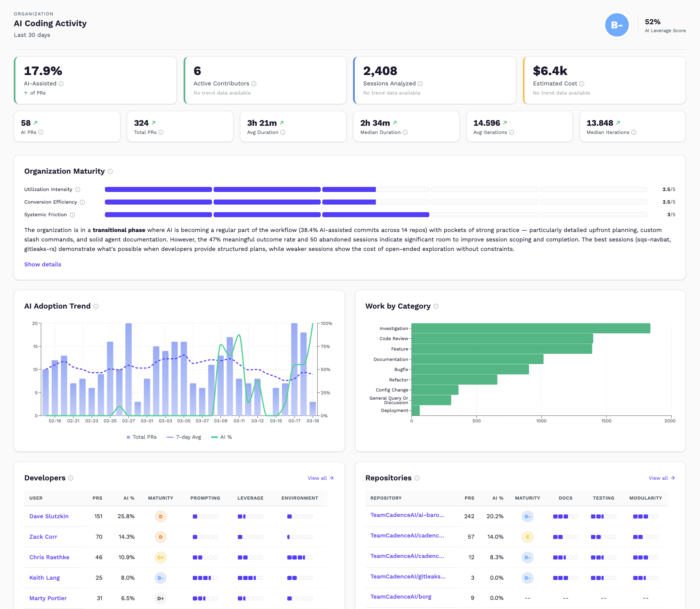Click the B- grade badge in the header
Screen dimensions: 700x609
[617, 25]
